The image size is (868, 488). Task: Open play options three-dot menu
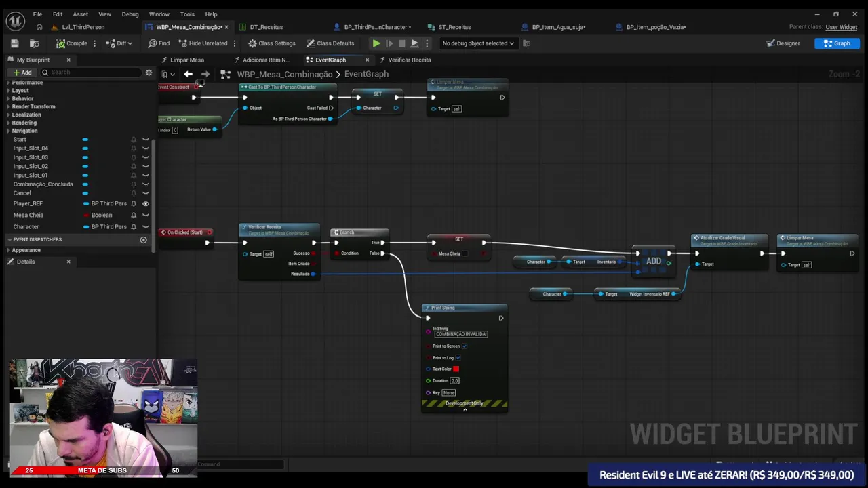pyautogui.click(x=427, y=43)
